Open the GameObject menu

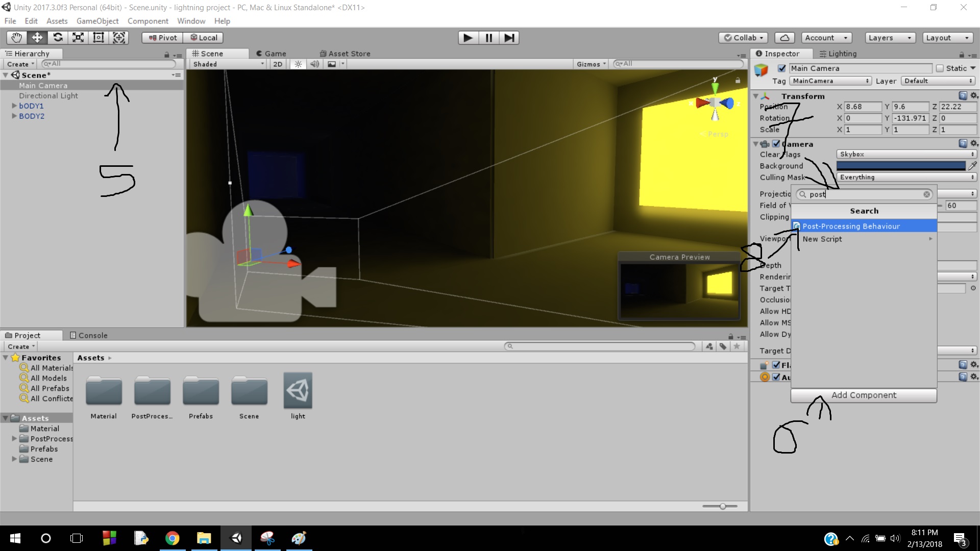[x=97, y=21]
